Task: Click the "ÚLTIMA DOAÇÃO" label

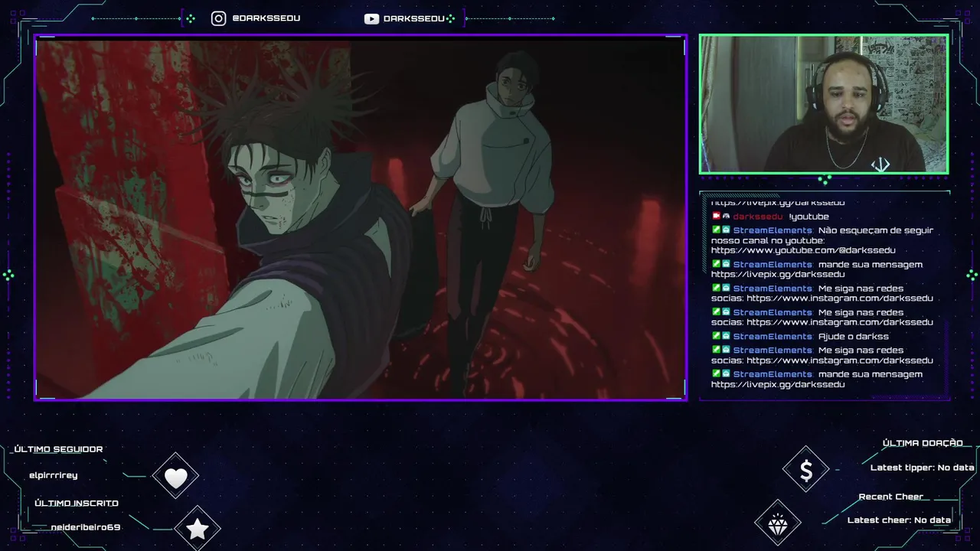Action: (x=923, y=443)
